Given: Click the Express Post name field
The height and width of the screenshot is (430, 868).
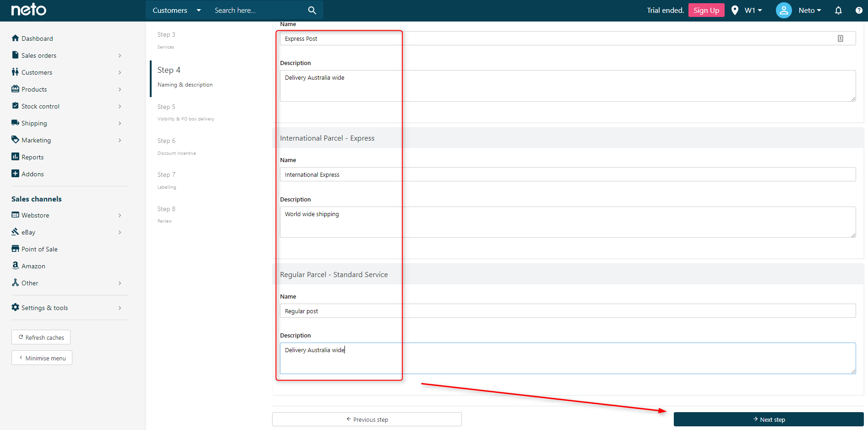Looking at the screenshot, I should (568, 38).
